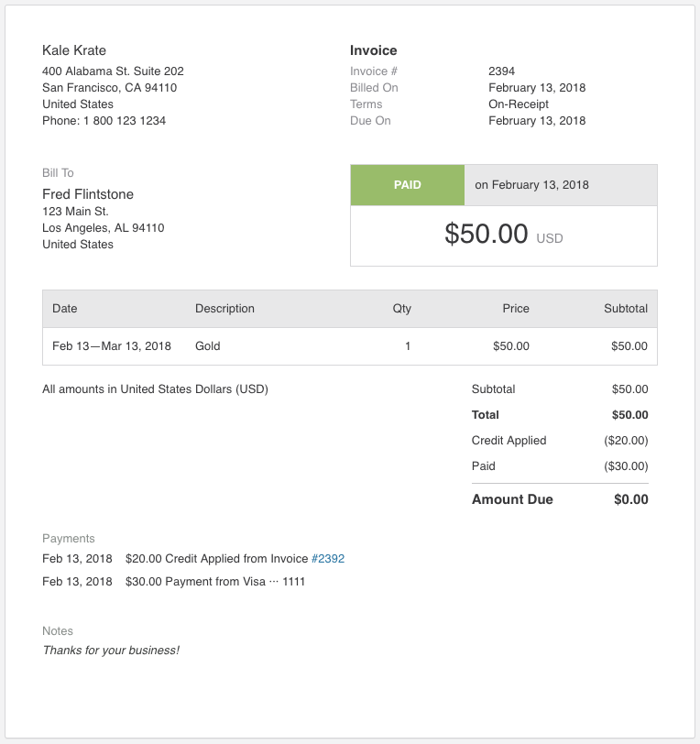Image resolution: width=700 pixels, height=744 pixels.
Task: Click the Amount Due $0.00 value
Action: [x=630, y=499]
